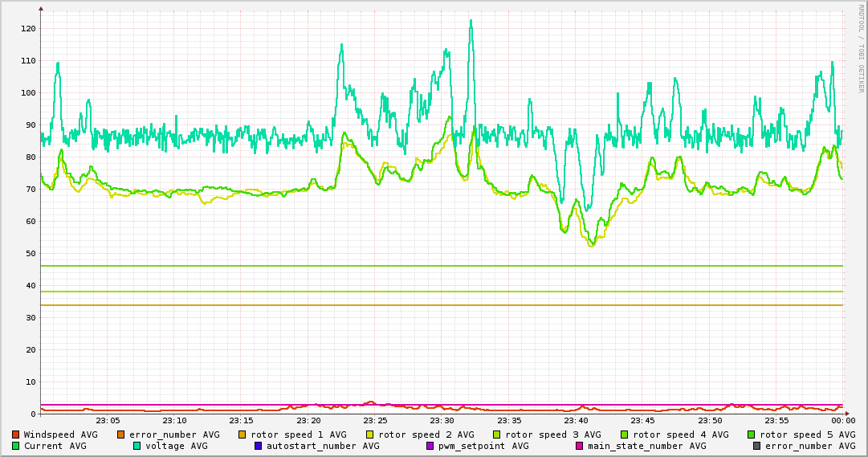
Task: Click the 70 value on the vertical axis
Action: pyautogui.click(x=31, y=190)
